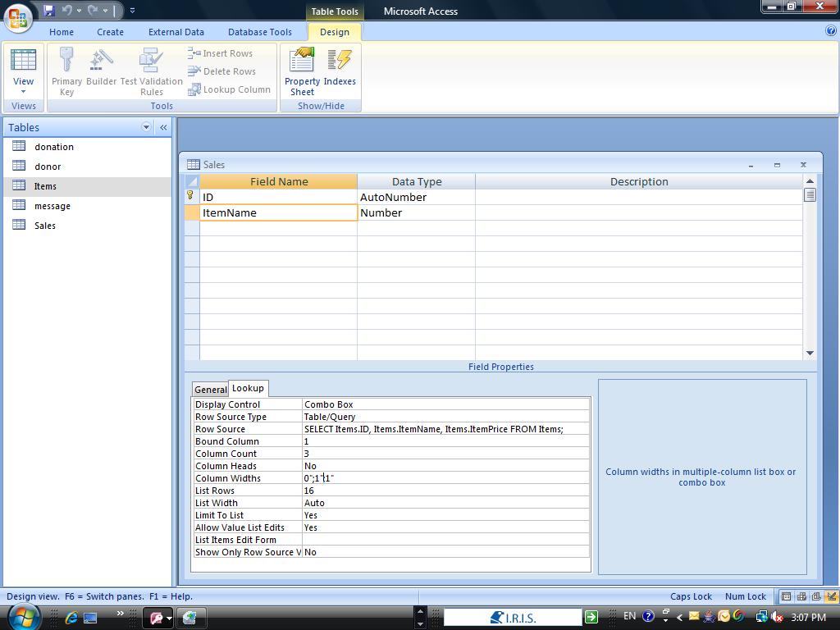Switch to PivotChart View status icon

[x=816, y=596]
